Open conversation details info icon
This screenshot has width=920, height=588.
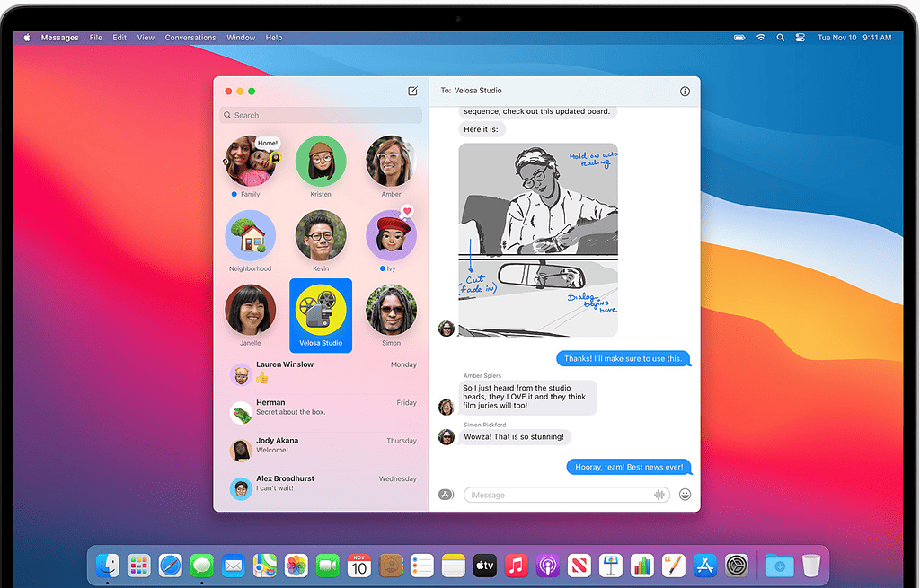tap(685, 92)
